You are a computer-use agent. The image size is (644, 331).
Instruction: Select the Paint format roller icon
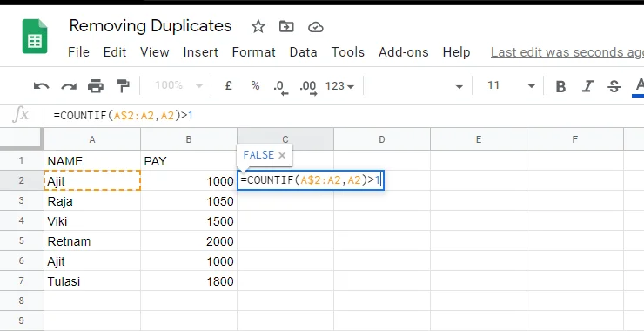[x=123, y=86]
